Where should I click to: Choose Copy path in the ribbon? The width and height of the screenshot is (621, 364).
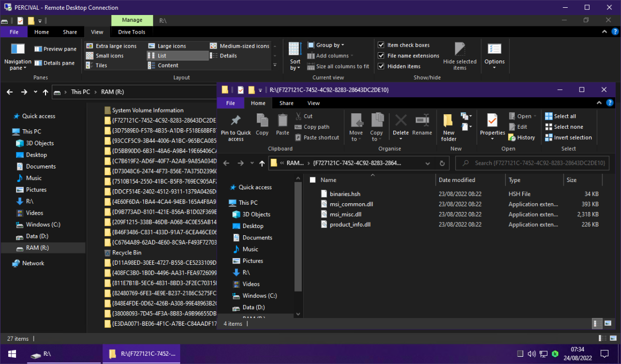312,127
